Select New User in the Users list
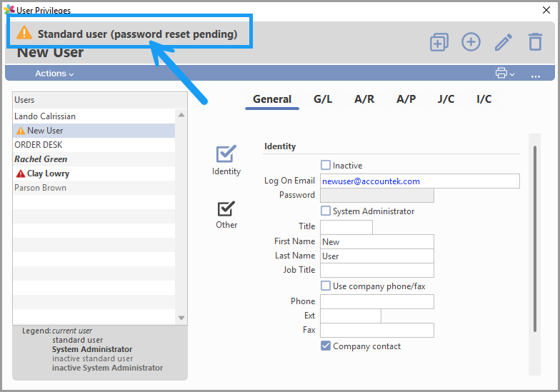This screenshot has width=560, height=392. coord(94,131)
